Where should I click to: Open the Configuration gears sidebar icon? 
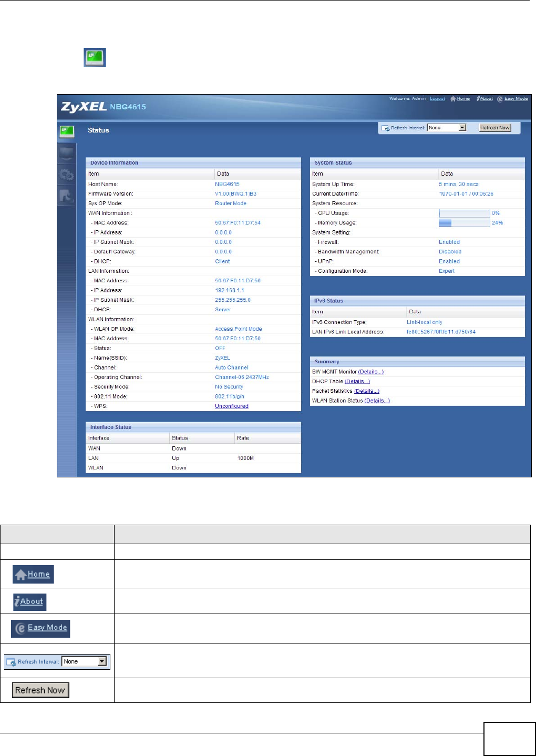click(x=67, y=175)
